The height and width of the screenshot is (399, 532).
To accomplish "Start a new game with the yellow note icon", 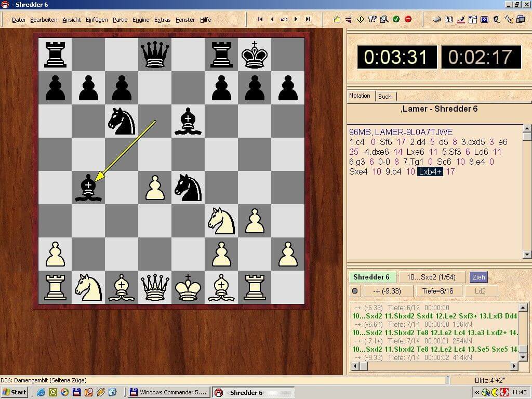I will pos(337,19).
